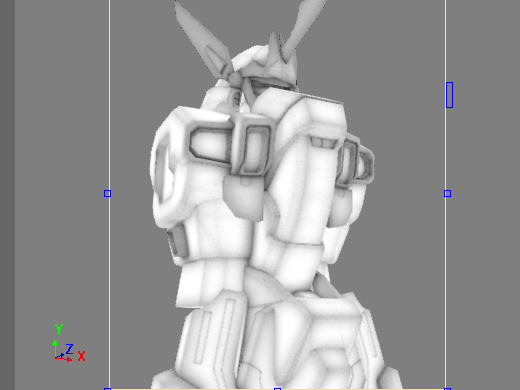The image size is (520, 390).
Task: Select the right-middle blue square handle
Action: tap(447, 193)
